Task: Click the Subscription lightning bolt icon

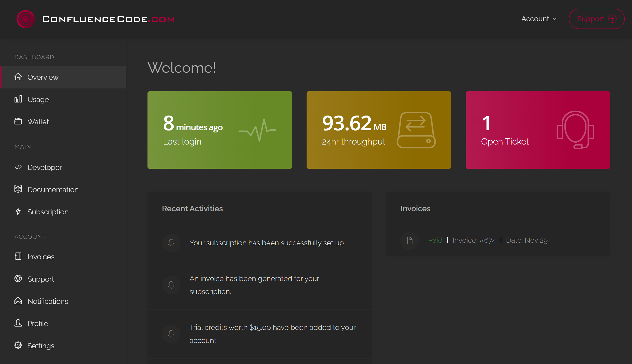Action: [x=18, y=211]
